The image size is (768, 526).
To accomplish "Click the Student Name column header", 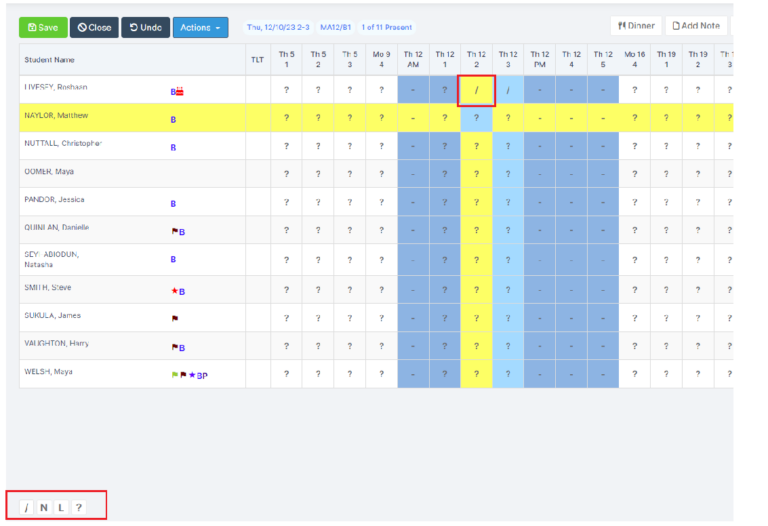I will [x=50, y=60].
